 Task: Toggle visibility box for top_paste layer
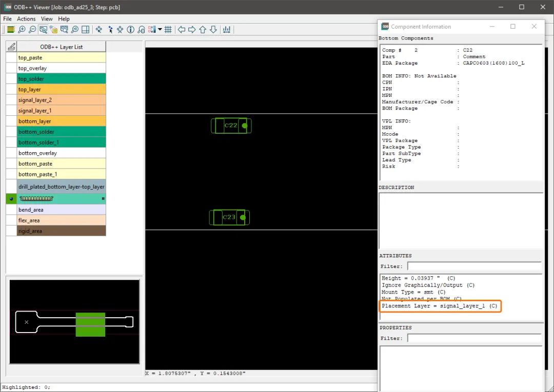point(11,57)
